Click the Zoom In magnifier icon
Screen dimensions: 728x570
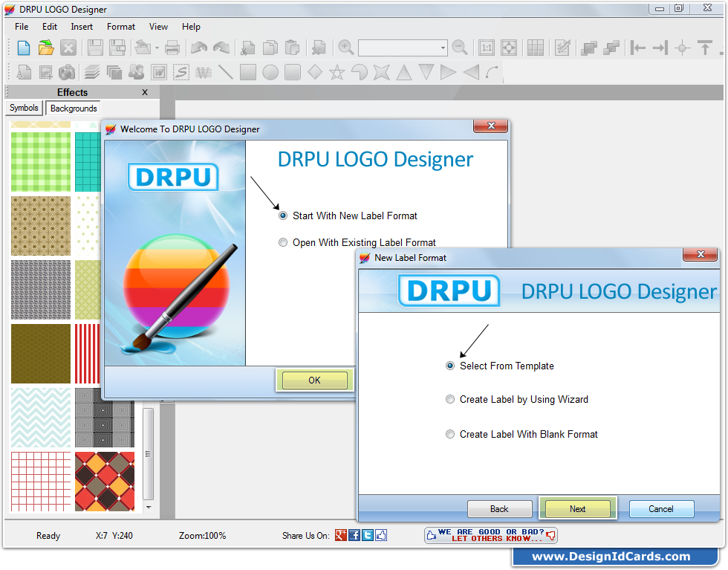(346, 48)
